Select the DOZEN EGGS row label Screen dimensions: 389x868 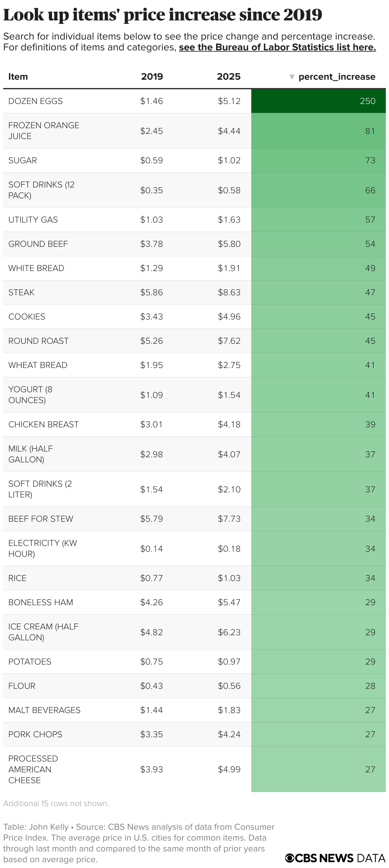pos(35,101)
